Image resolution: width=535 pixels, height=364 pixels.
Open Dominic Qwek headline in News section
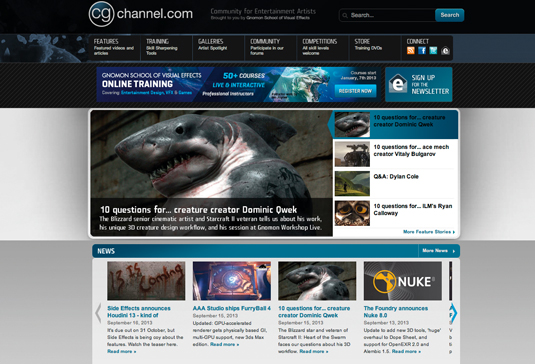tap(314, 312)
